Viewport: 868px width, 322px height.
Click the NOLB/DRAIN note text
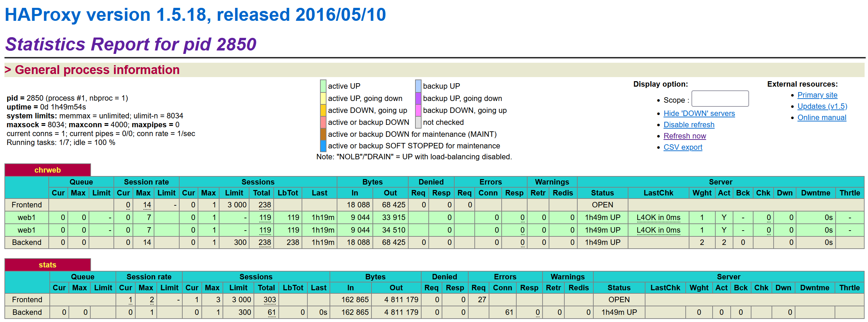click(x=414, y=157)
